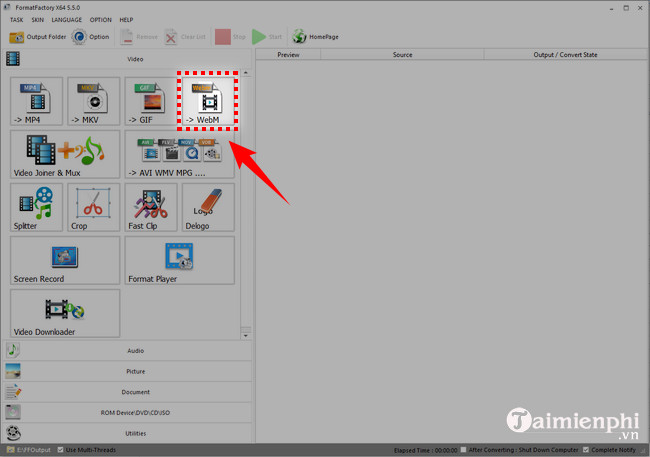Image resolution: width=650 pixels, height=457 pixels.
Task: Collapse the Video category header
Action: click(128, 59)
